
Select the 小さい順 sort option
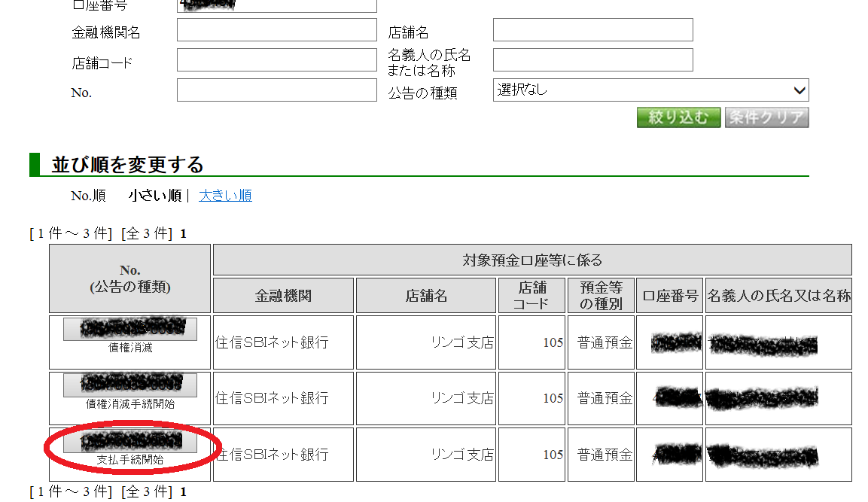click(x=154, y=196)
